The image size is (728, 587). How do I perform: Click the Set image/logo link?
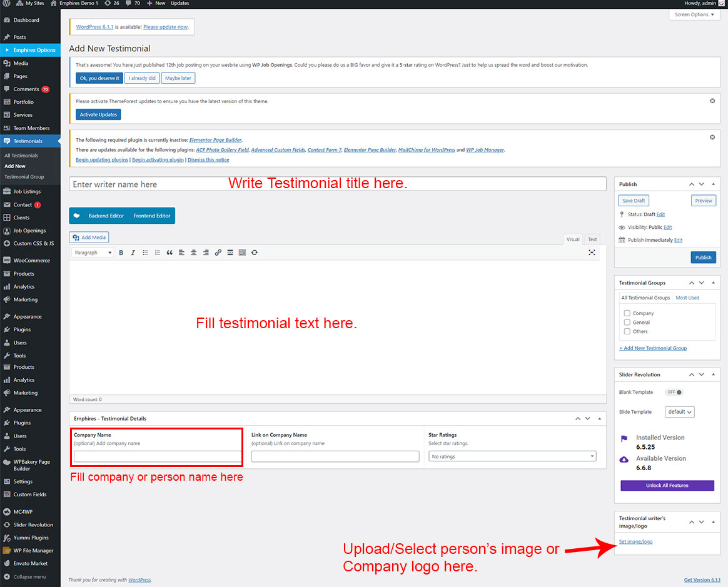point(635,541)
